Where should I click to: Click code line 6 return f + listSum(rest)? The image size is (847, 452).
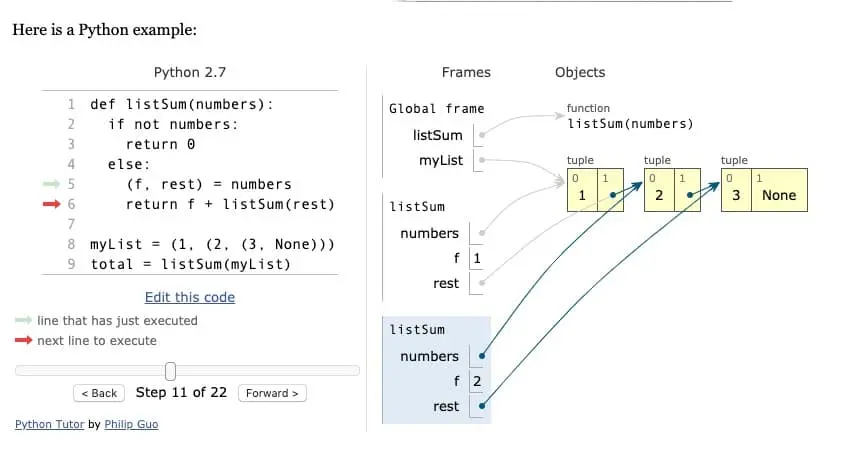(231, 204)
